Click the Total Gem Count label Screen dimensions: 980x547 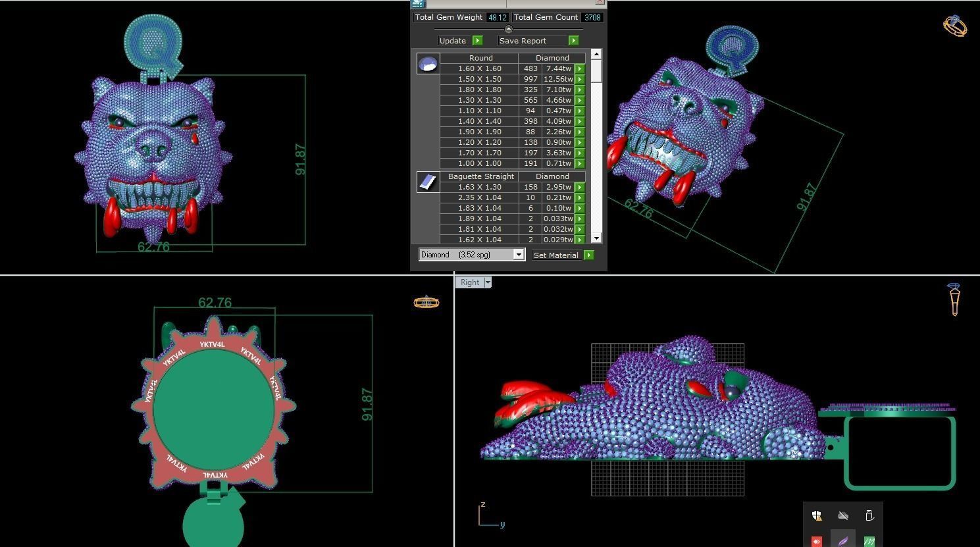tap(546, 17)
